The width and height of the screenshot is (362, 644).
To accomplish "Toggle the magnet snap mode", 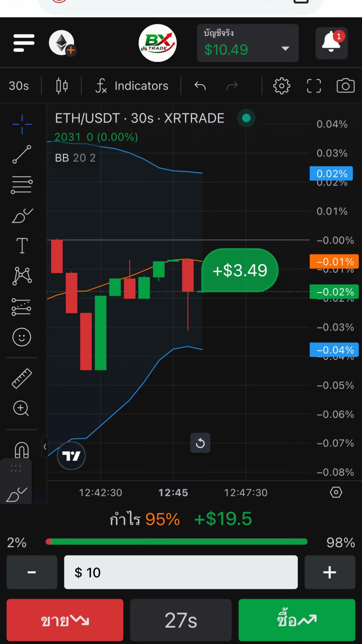I will (x=22, y=450).
